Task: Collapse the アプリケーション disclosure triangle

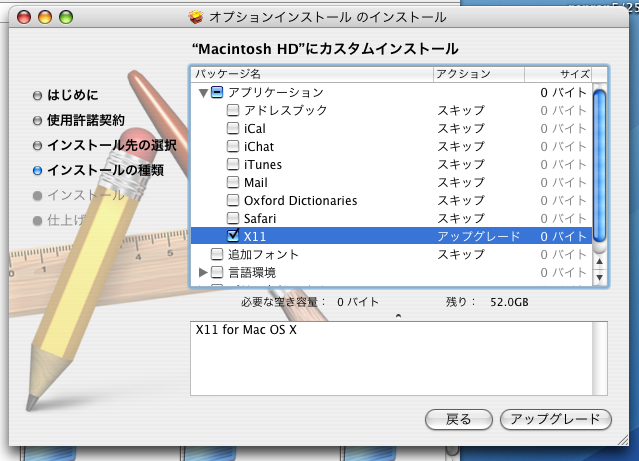Action: 203,93
